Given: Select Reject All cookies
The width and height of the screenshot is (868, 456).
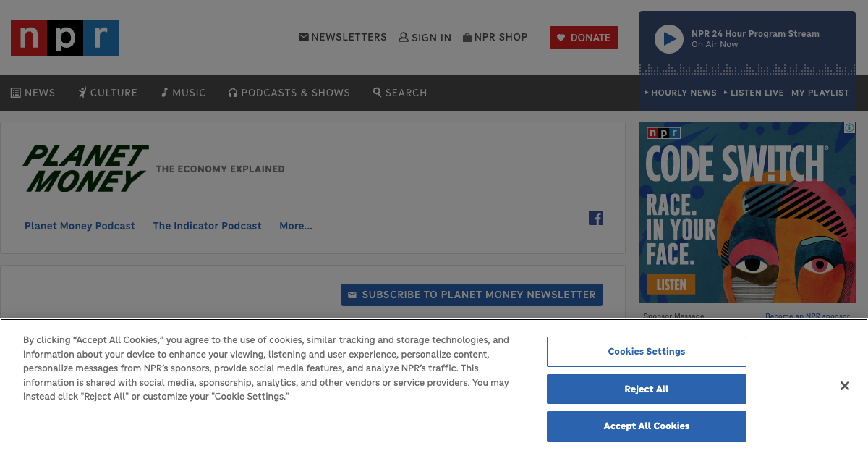Looking at the screenshot, I should (646, 389).
